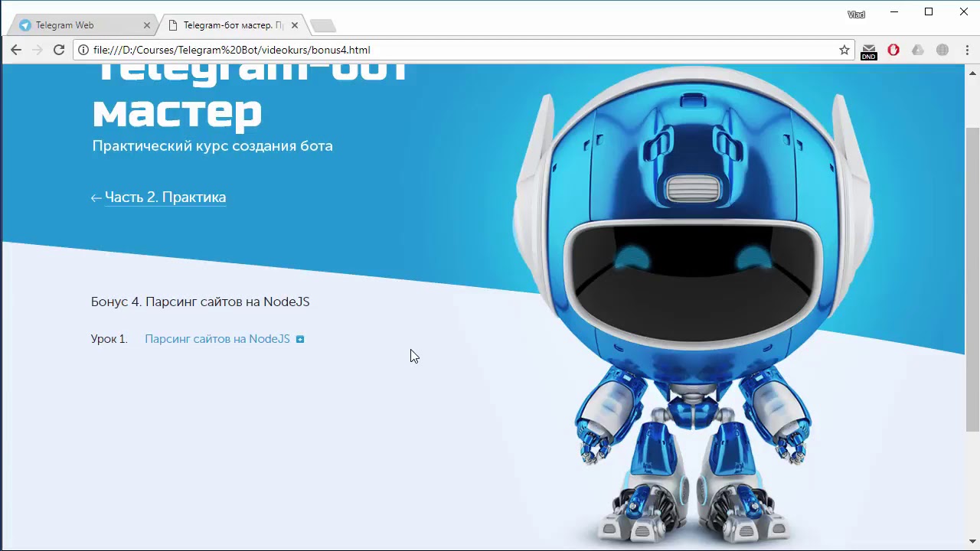The width and height of the screenshot is (980, 551).
Task: Go back to the previous page
Action: click(x=16, y=50)
